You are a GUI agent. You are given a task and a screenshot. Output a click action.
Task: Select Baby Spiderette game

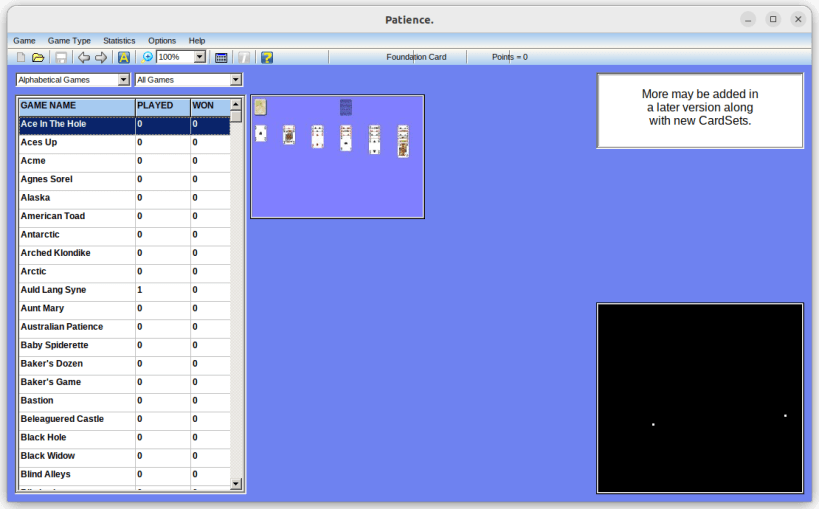pos(124,345)
